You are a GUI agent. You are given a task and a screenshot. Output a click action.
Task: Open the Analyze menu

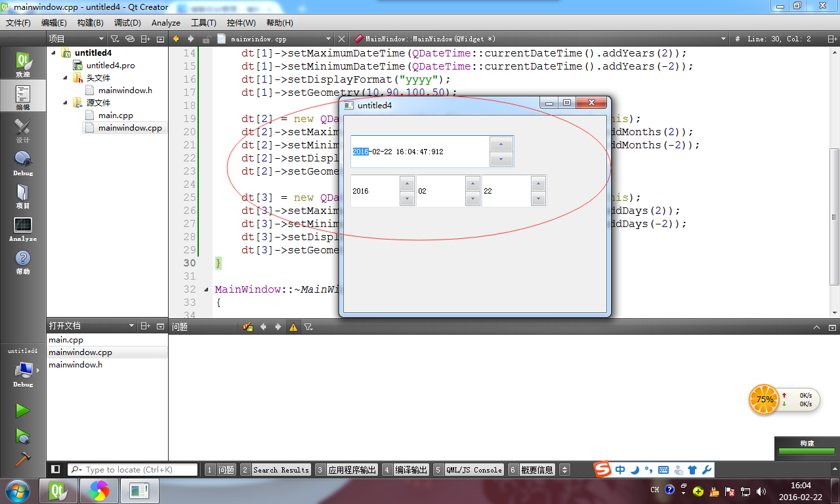(165, 22)
